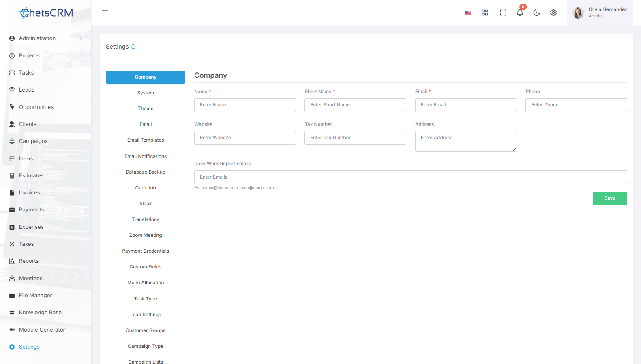Screen dimensions: 641x364
Task: Collapse sidebar with the hamburger icon
Action: 105,13
